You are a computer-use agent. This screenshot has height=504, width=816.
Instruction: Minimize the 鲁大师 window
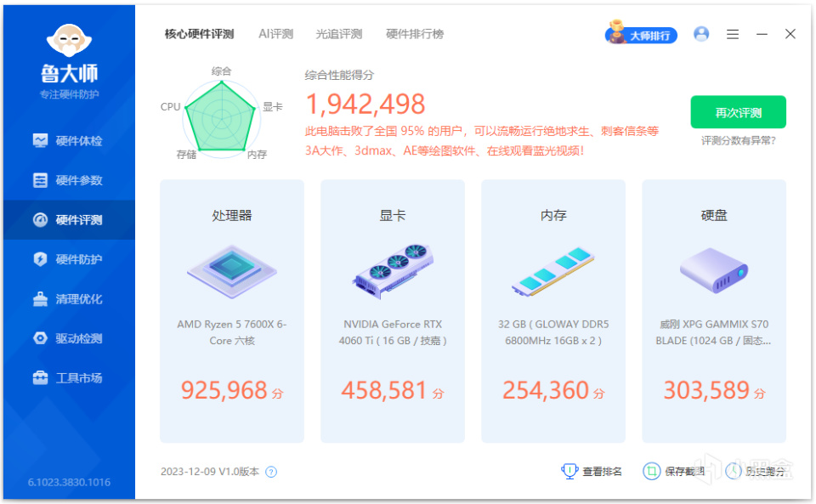[762, 34]
